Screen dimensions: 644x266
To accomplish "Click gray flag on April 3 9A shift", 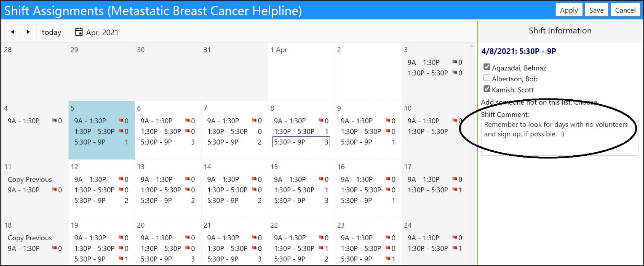I will tap(455, 62).
